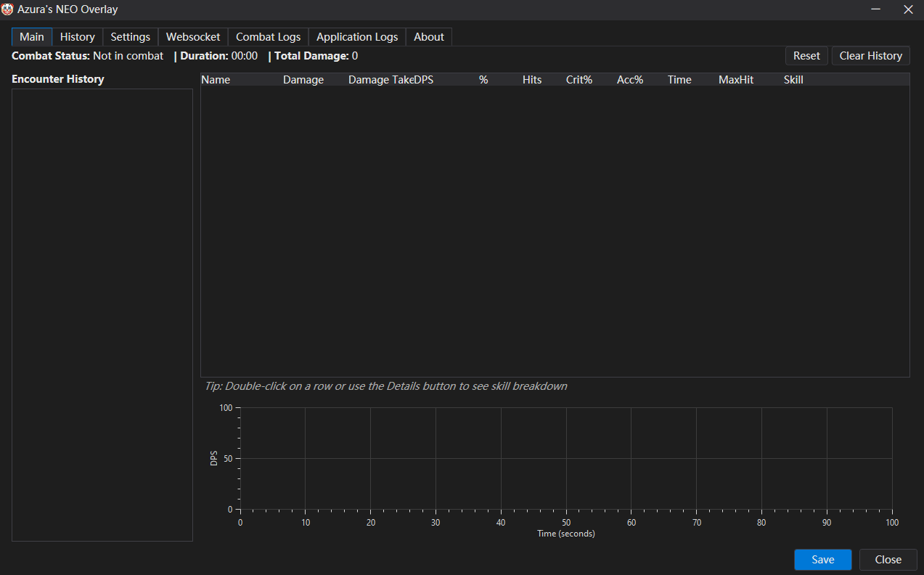Screen dimensions: 924x575
Task: Click the blue Save button
Action: pyautogui.click(x=823, y=560)
